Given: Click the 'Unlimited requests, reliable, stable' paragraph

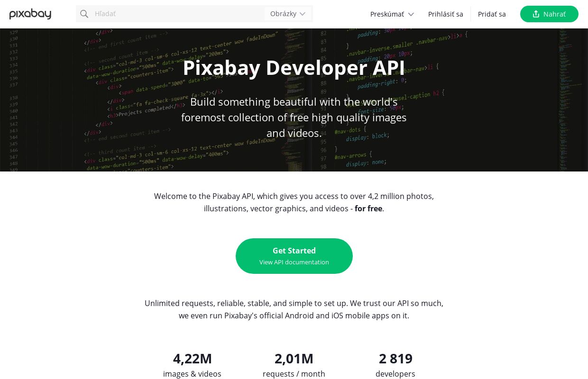Looking at the screenshot, I should pos(294,309).
